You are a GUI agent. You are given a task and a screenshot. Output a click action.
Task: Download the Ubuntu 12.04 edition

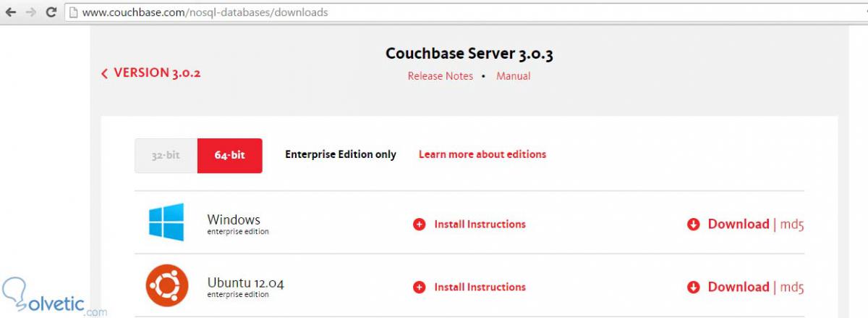739,288
